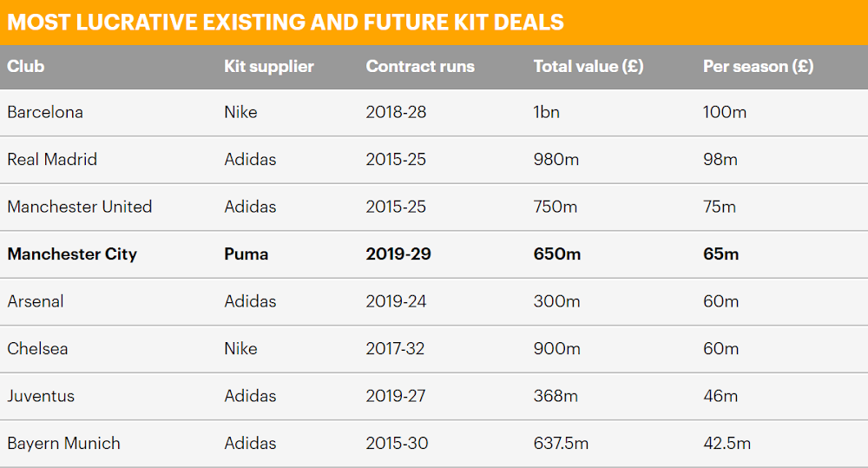Select the Juventus club cell
868x468 pixels.
tap(41, 396)
